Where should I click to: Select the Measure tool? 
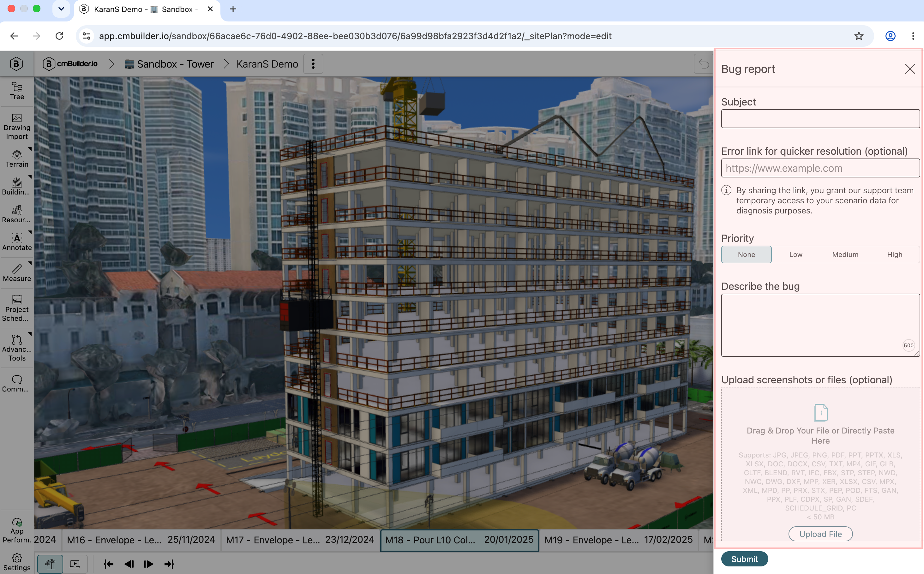click(x=17, y=272)
